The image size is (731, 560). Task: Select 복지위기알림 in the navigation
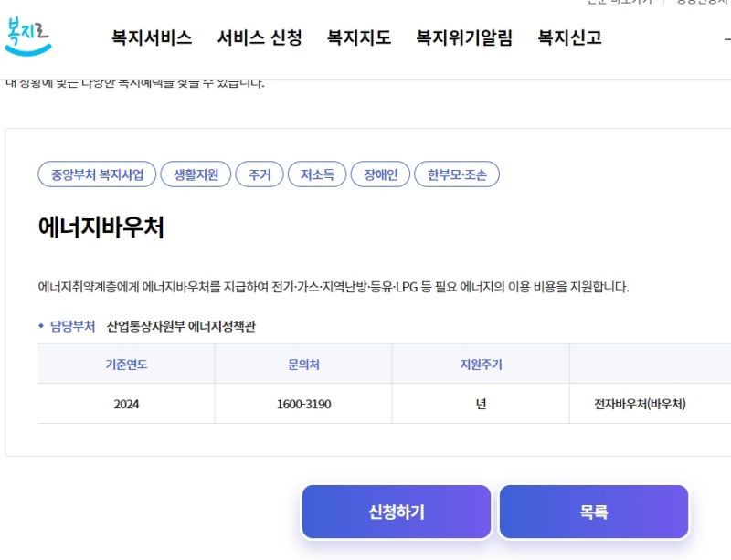464,38
